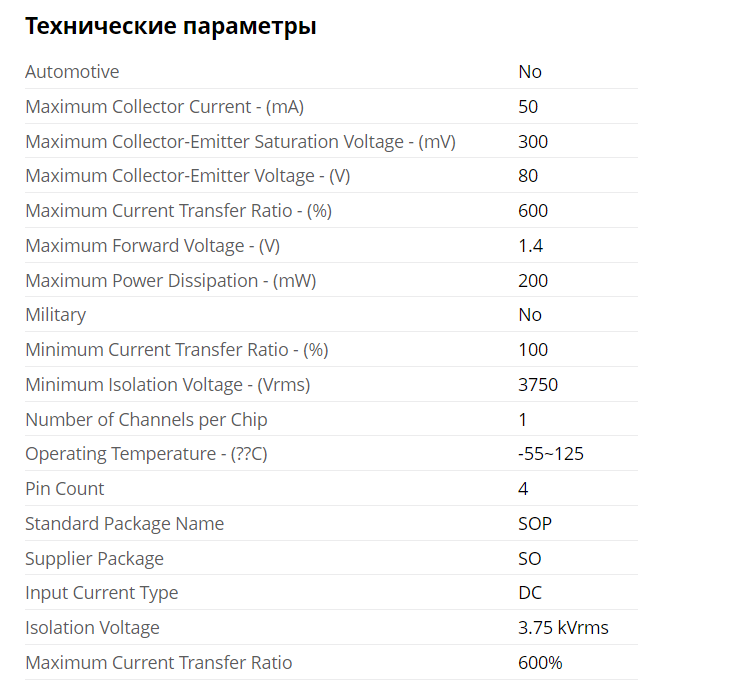The height and width of the screenshot is (683, 747).
Task: Select the Operating Temperature value -55~125
Action: click(x=551, y=454)
